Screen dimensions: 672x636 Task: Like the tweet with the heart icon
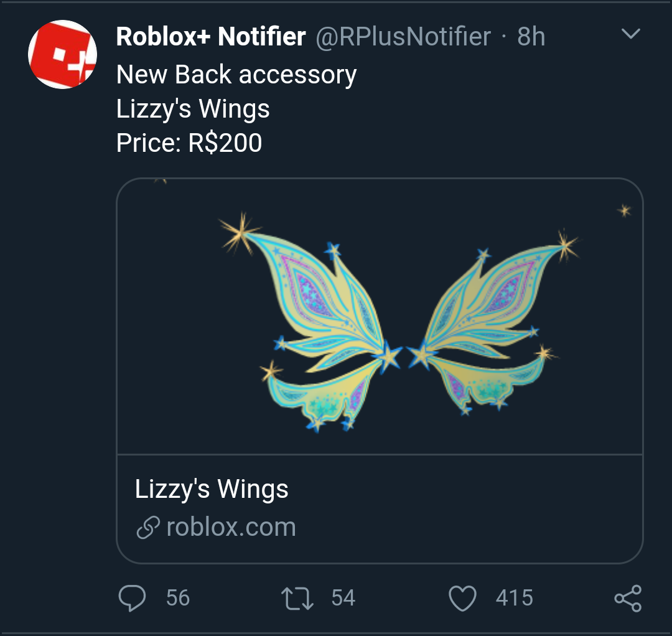tap(462, 599)
